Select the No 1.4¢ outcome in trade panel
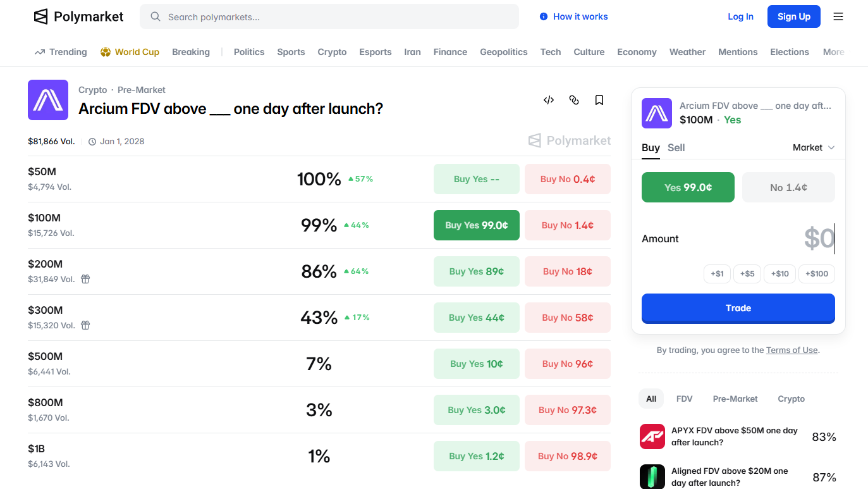Screen dimensions: 868x489 click(788, 187)
